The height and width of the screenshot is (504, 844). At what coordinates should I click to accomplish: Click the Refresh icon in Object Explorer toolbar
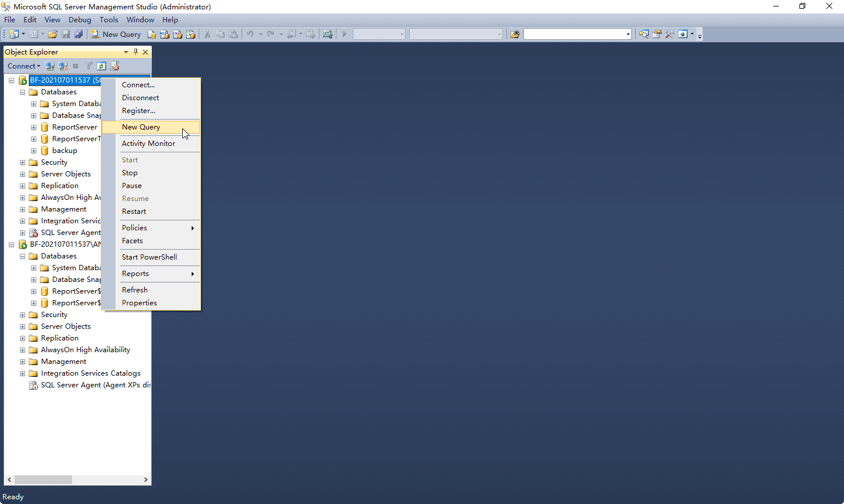tap(101, 66)
